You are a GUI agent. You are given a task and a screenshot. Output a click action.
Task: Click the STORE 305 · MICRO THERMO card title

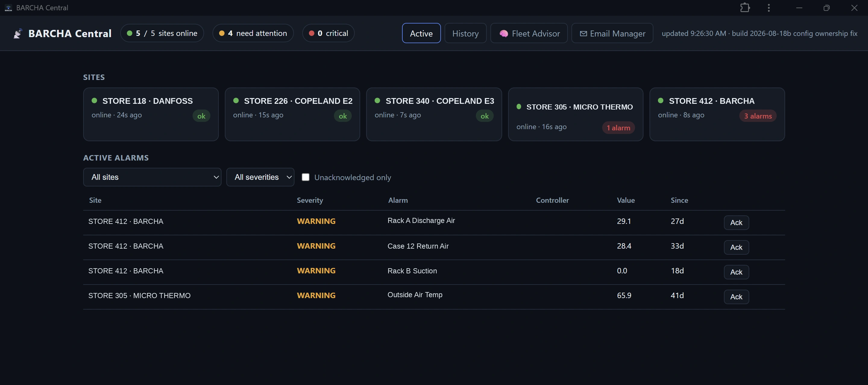coord(580,107)
